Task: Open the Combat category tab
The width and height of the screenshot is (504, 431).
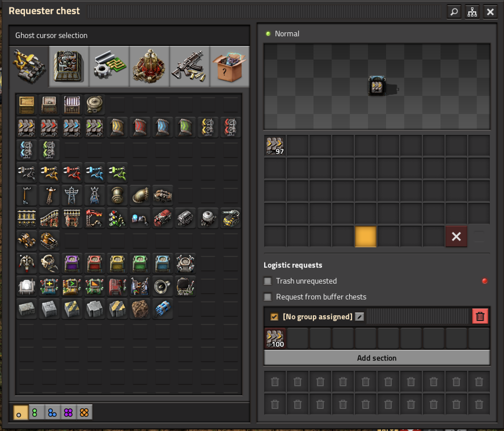Action: [x=190, y=66]
